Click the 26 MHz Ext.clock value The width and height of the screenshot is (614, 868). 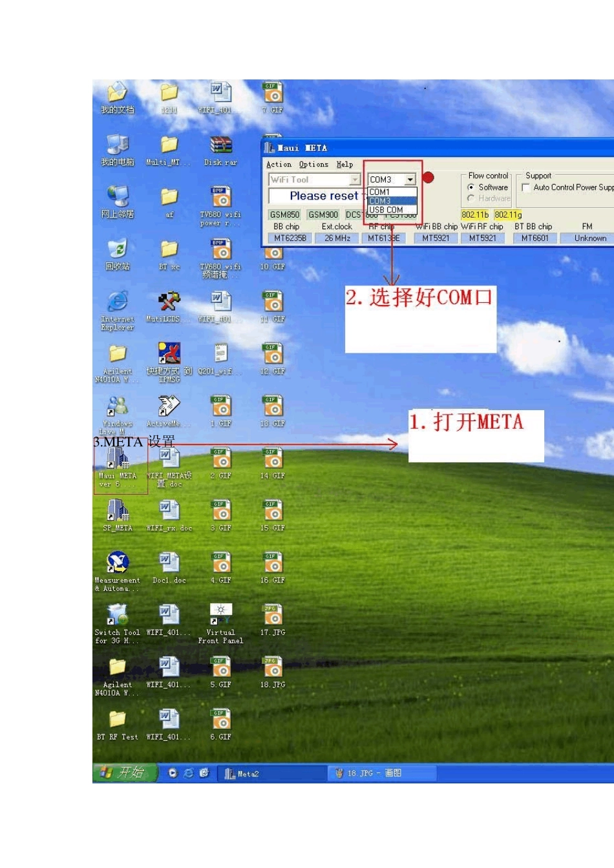tap(337, 238)
